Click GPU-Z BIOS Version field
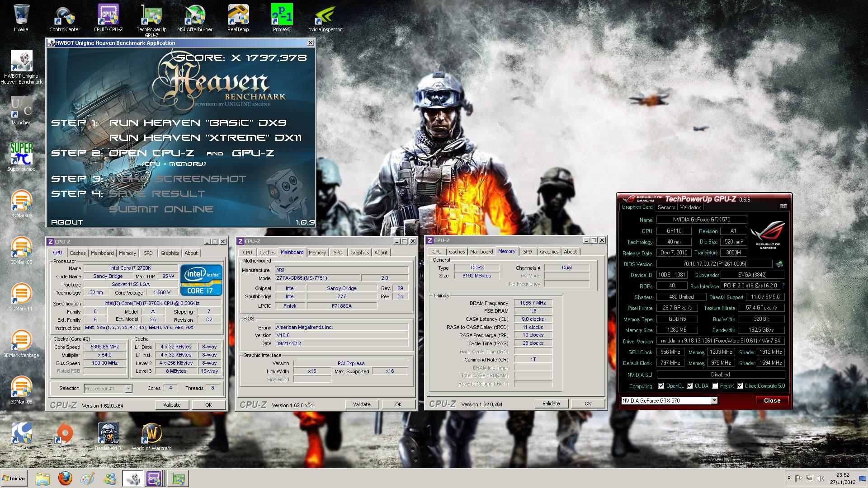Viewport: 868px width, 488px height. coord(714,264)
